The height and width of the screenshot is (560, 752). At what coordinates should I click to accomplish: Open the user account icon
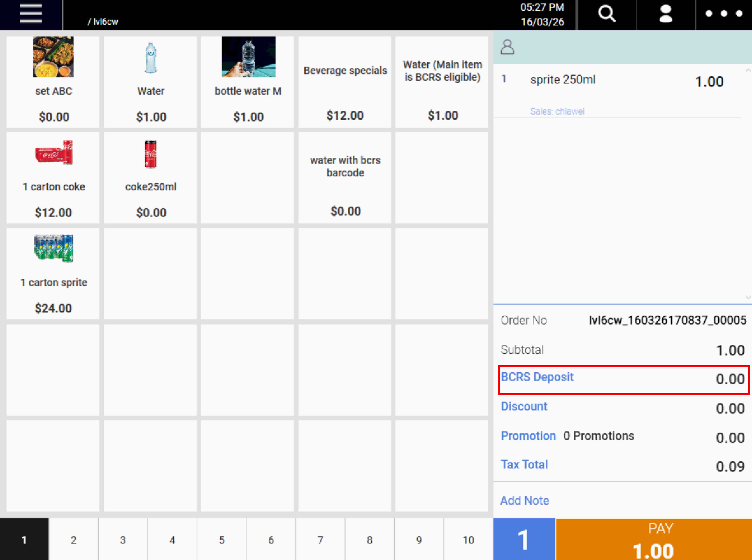pyautogui.click(x=665, y=14)
